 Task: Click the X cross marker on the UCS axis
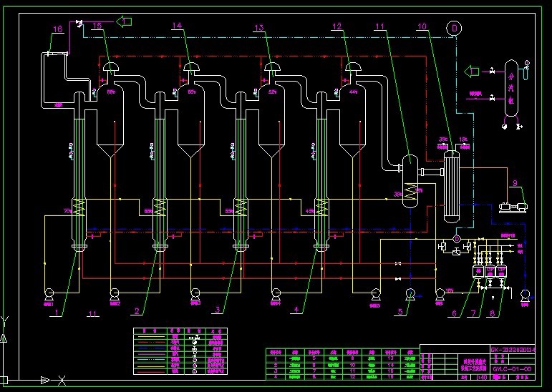[x=62, y=381]
